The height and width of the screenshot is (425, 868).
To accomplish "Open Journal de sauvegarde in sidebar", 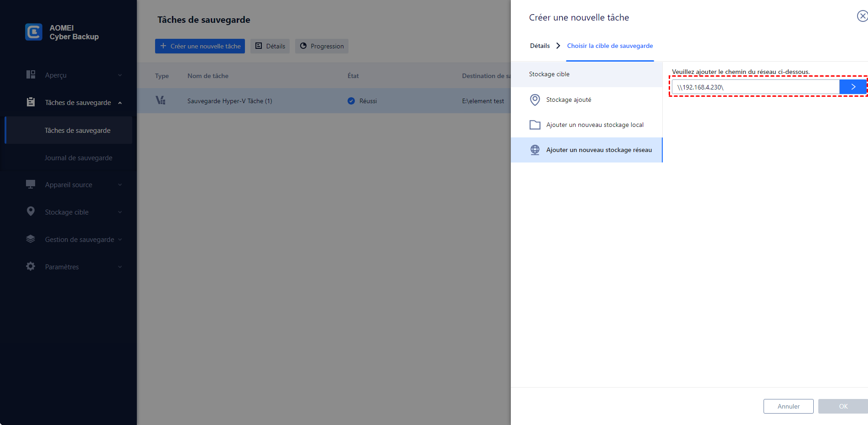I will [x=78, y=158].
